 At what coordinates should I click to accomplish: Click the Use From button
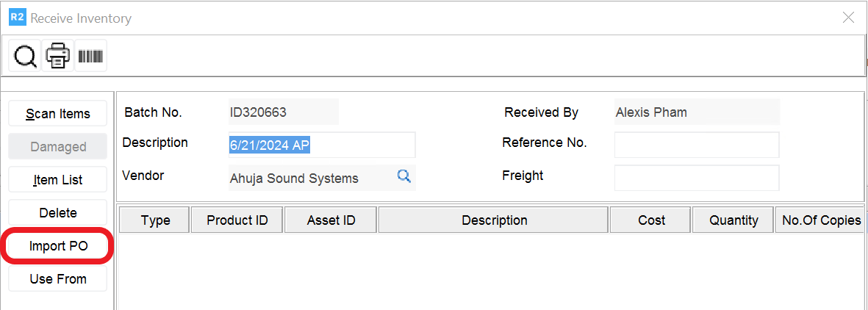[58, 279]
